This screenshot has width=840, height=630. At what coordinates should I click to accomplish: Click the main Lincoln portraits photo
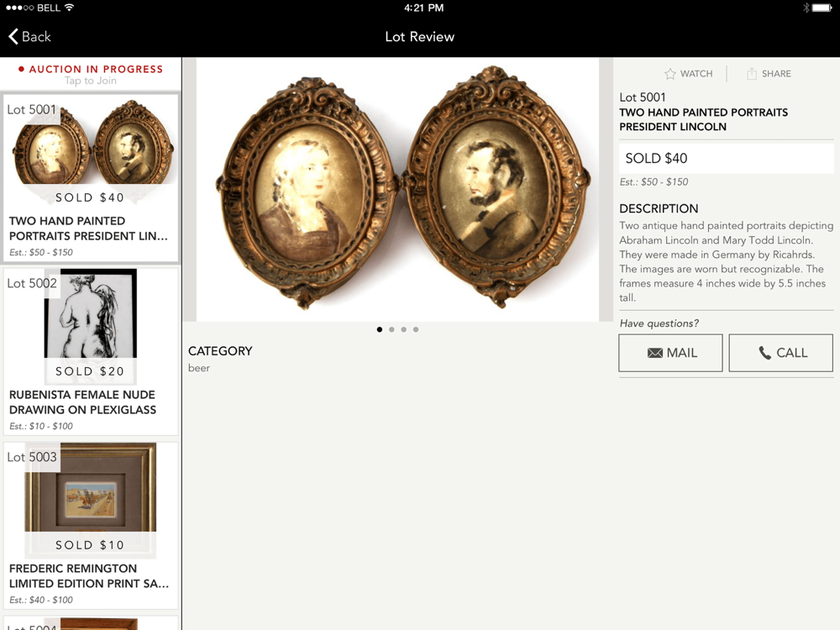(x=397, y=189)
